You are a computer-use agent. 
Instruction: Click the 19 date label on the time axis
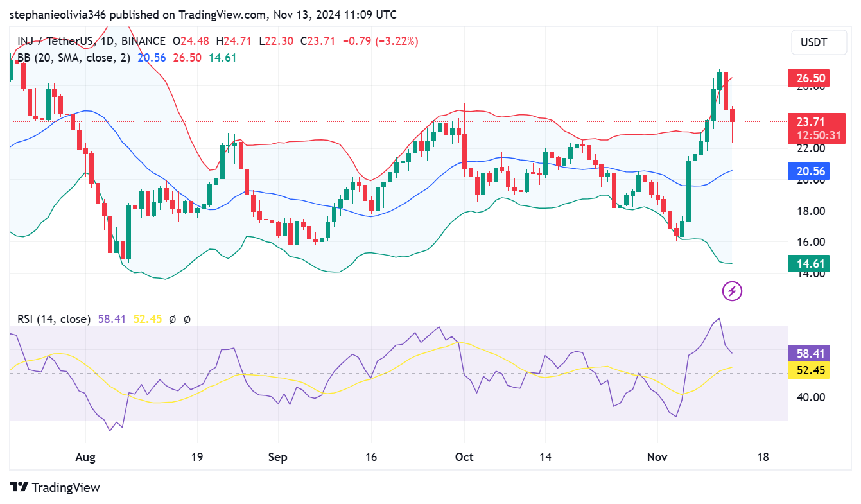click(196, 457)
